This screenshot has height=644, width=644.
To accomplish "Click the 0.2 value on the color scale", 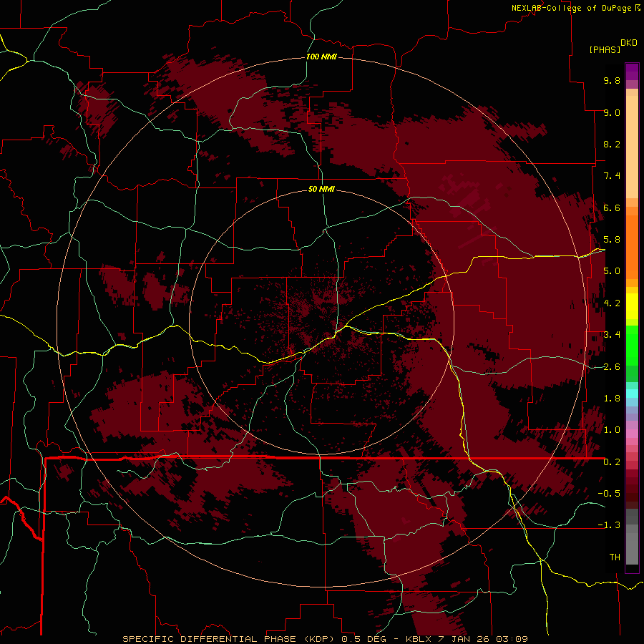I will [612, 462].
